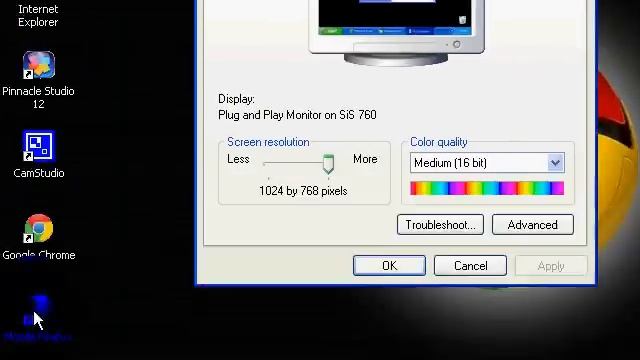Confirm with the OK button
640x360 pixels.
tap(389, 266)
